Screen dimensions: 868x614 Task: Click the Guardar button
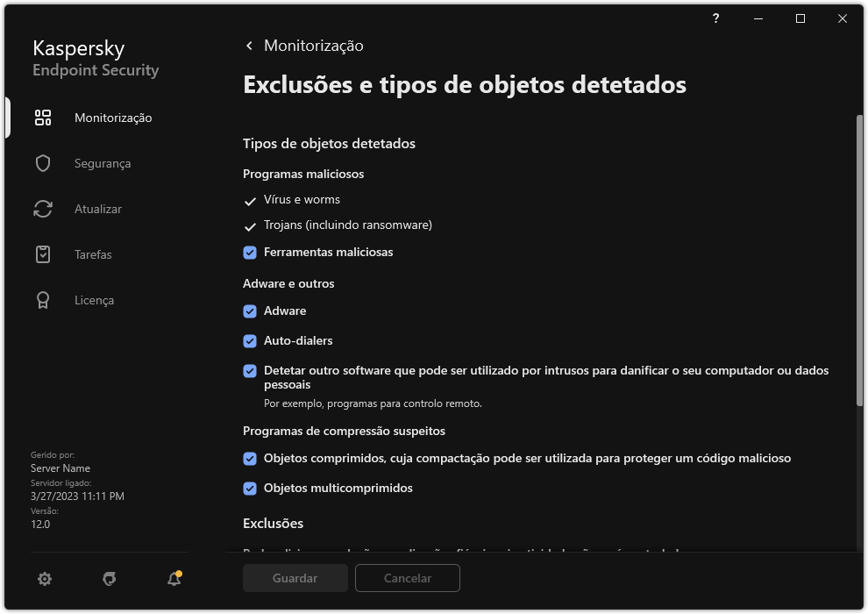[x=295, y=578]
